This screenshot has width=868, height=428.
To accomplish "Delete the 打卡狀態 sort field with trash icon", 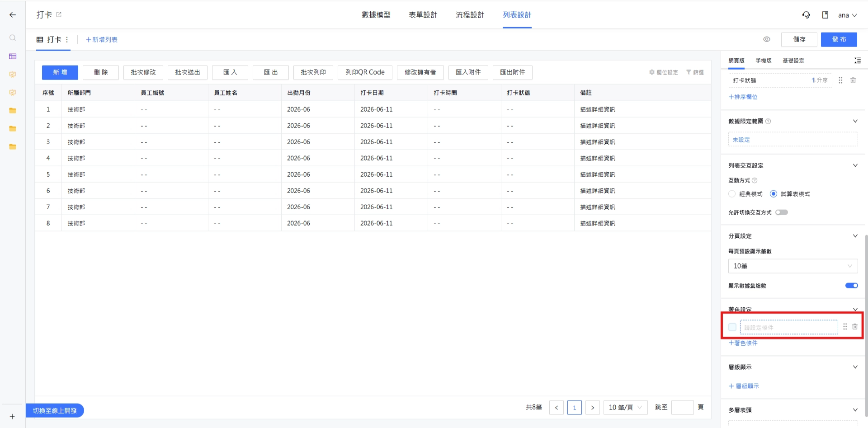I will pyautogui.click(x=853, y=80).
